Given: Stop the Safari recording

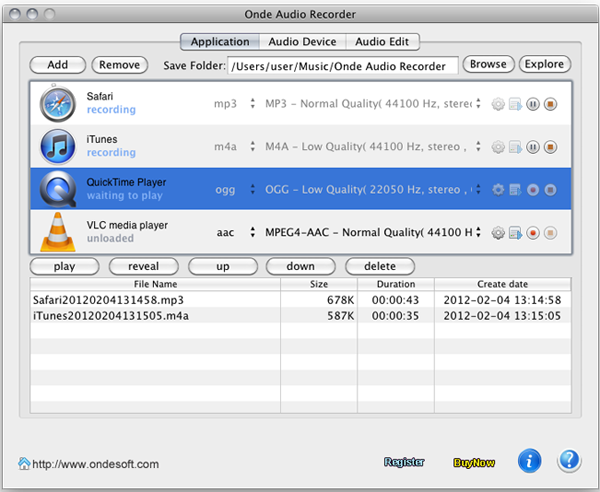Looking at the screenshot, I should tap(550, 104).
